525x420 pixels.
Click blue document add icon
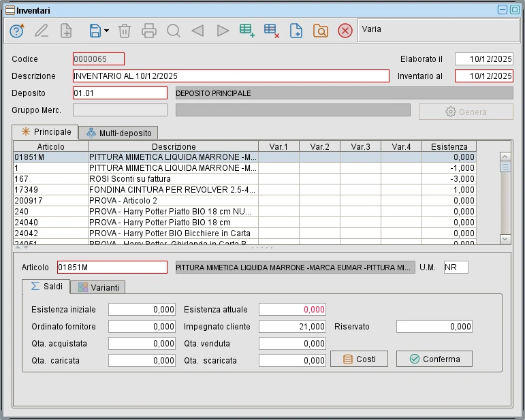click(x=296, y=31)
